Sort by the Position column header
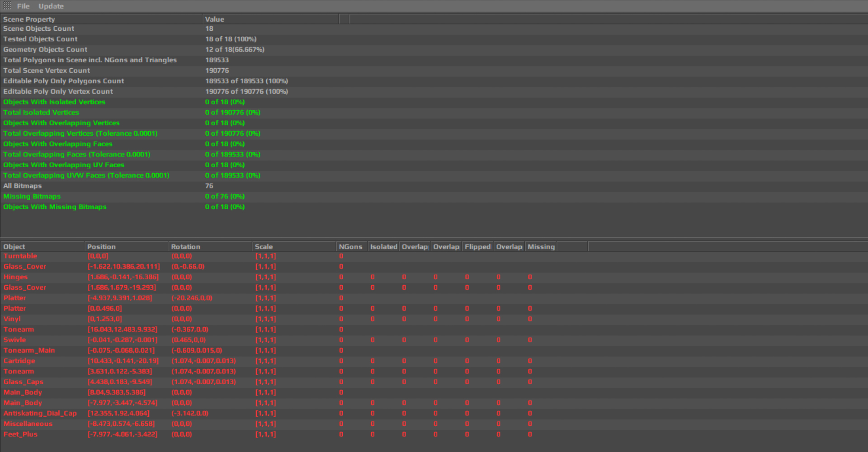 pyautogui.click(x=126, y=246)
